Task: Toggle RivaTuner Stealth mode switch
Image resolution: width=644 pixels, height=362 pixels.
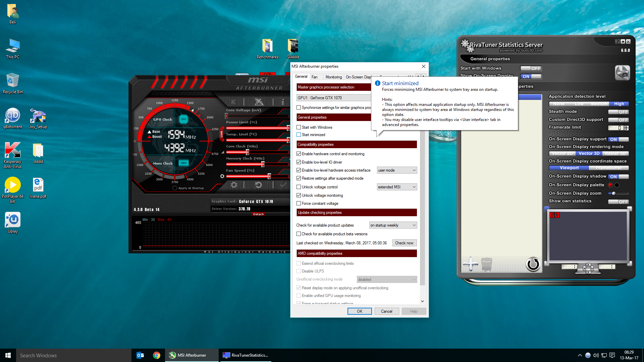Action: 618,112
